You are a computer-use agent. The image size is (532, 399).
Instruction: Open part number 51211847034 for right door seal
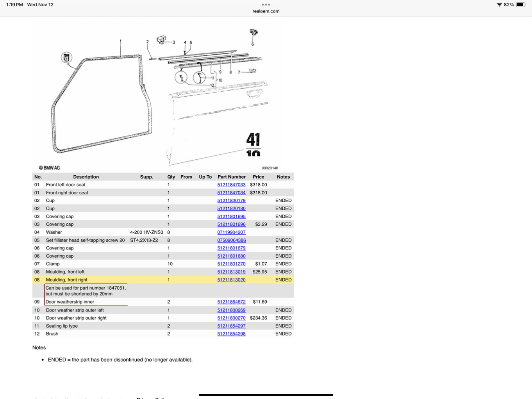(231, 193)
